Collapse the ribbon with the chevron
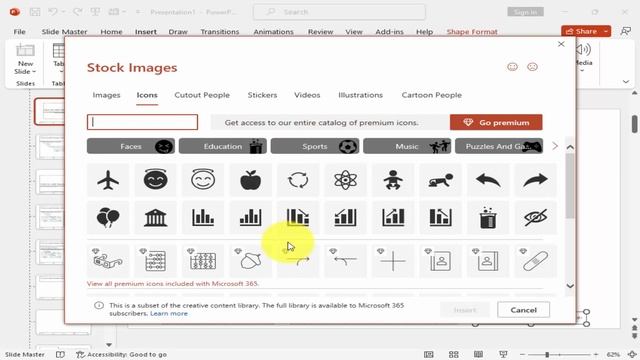 626,82
